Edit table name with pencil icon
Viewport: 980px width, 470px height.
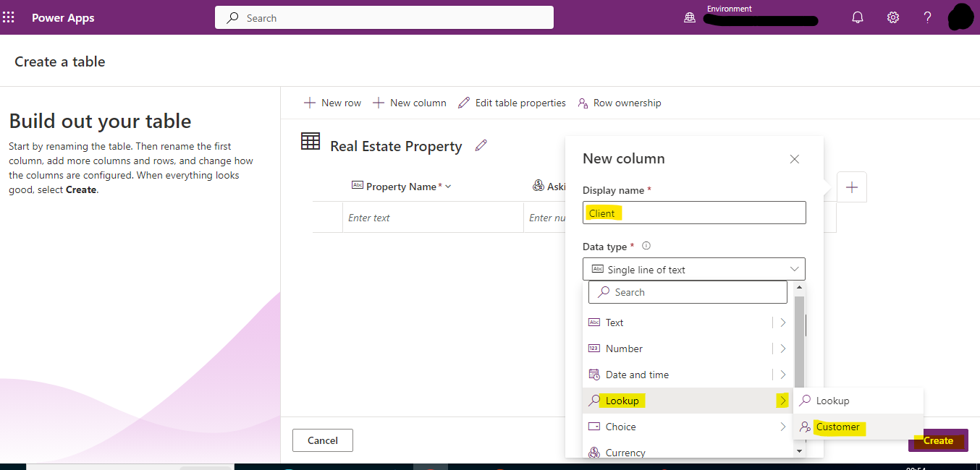point(481,145)
